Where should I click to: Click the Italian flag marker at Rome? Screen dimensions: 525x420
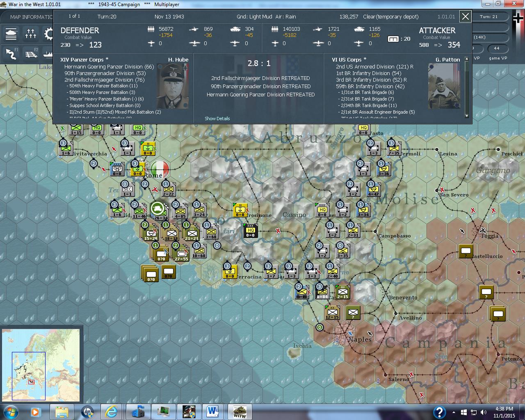tap(160, 169)
